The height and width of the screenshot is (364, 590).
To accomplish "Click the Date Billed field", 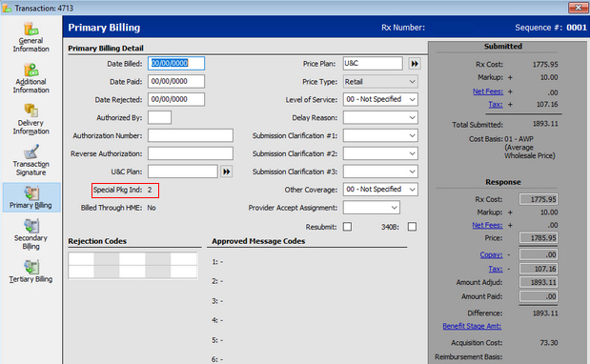I will [176, 64].
